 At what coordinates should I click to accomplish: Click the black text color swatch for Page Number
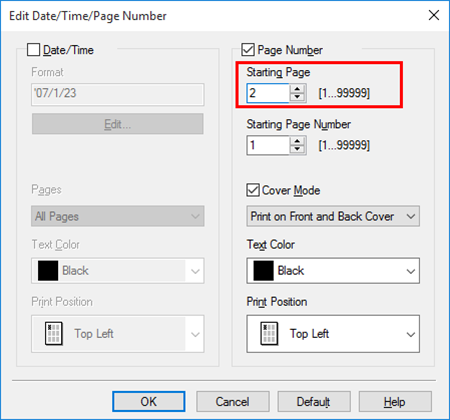point(263,270)
